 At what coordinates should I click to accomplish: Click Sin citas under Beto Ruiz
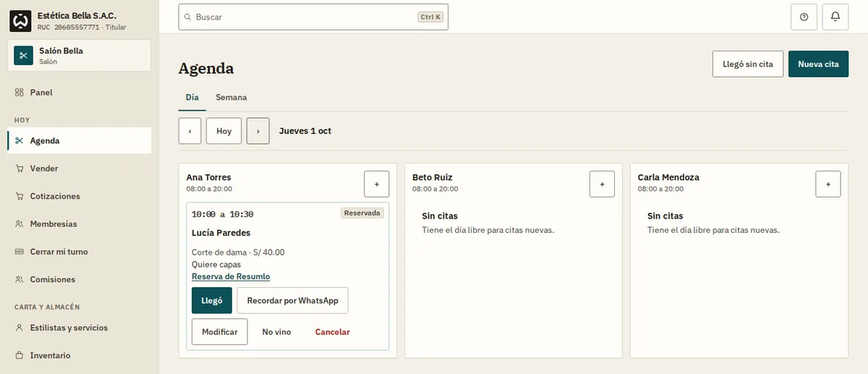[x=440, y=216]
